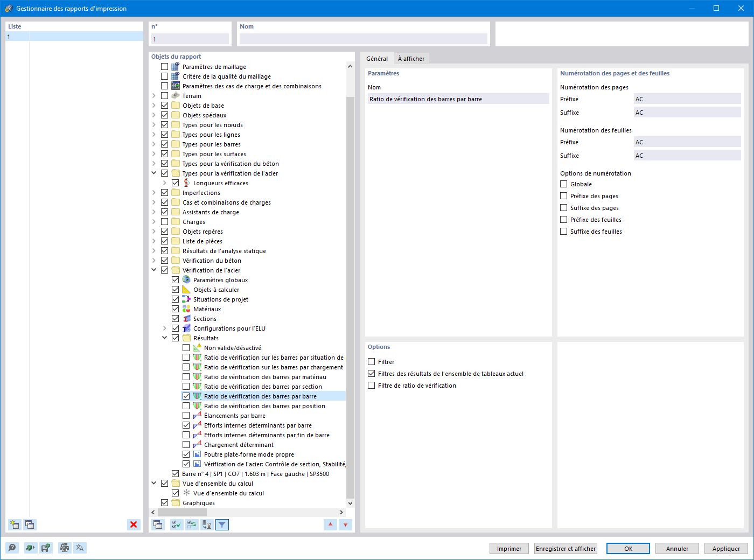Click the Élancements par barre icon
Screen dimensions: 754x560
pos(197,416)
